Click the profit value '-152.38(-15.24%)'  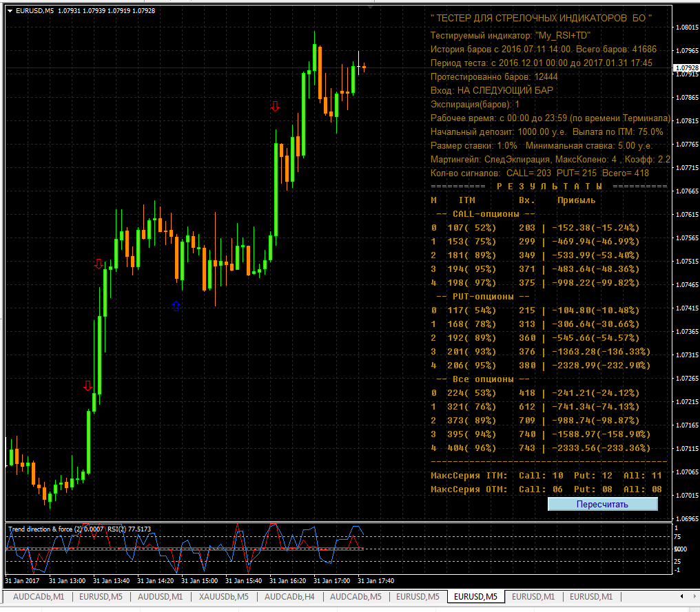[x=595, y=228]
